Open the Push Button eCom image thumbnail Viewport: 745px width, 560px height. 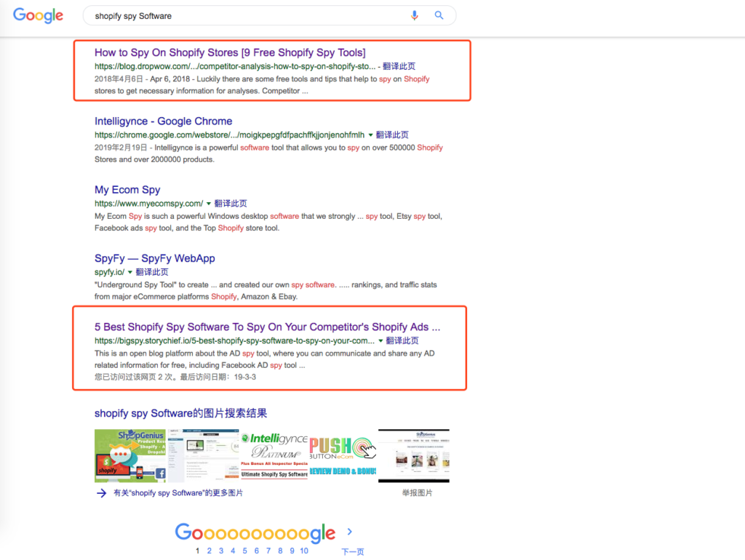[x=343, y=456]
